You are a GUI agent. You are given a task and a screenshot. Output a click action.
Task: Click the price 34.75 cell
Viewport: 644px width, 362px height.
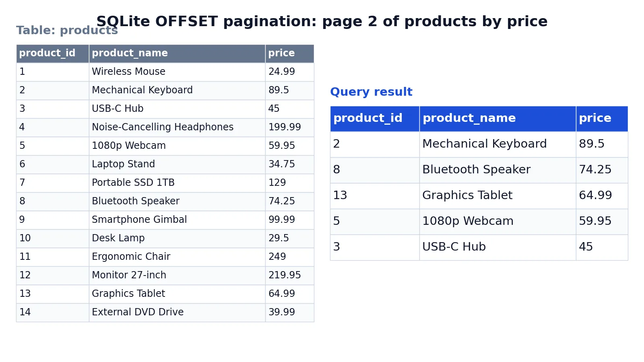point(290,165)
